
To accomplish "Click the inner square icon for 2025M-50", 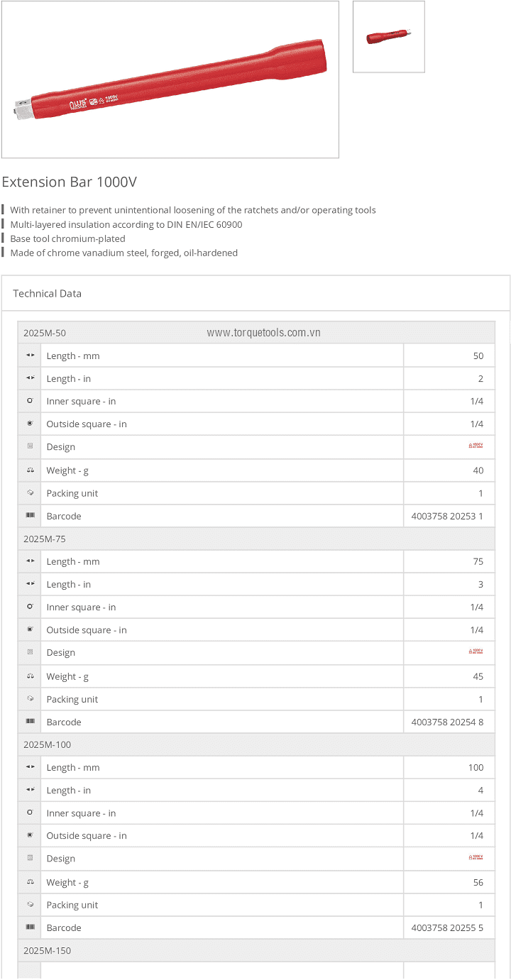I will pyautogui.click(x=30, y=401).
